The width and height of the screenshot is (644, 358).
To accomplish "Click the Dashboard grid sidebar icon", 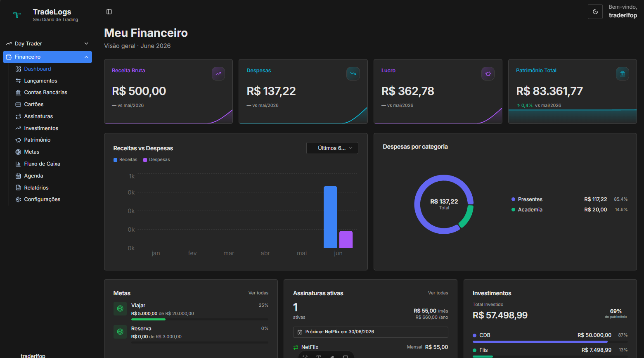I will click(x=18, y=69).
